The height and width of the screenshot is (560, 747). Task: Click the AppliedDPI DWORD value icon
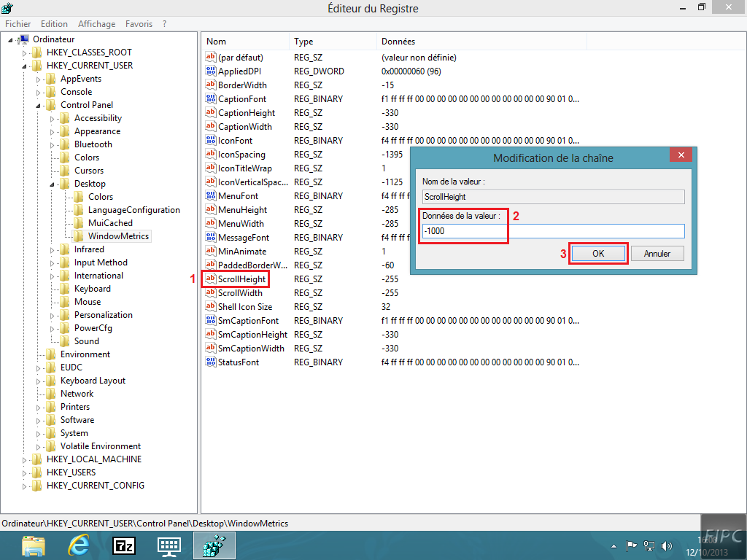(211, 71)
